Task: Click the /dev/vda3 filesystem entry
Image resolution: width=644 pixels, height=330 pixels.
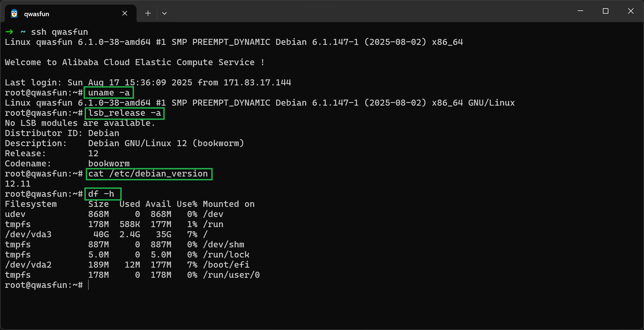Action: 28,234
